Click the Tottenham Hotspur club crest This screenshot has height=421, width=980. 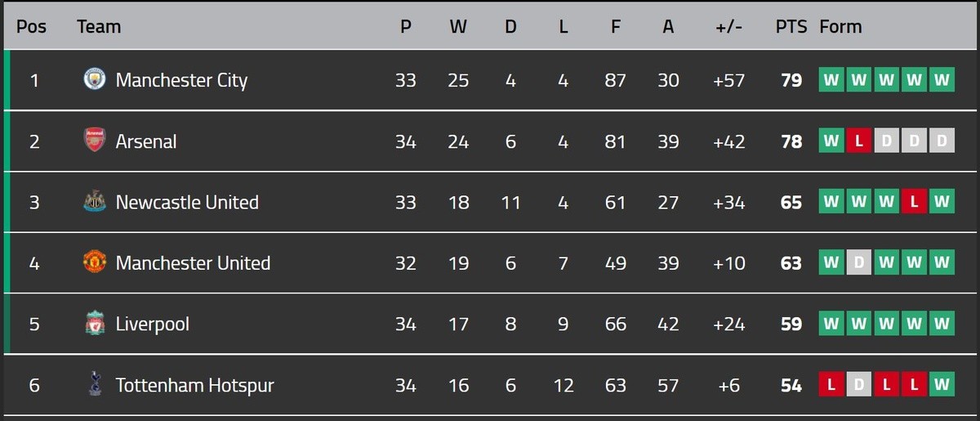(x=95, y=384)
